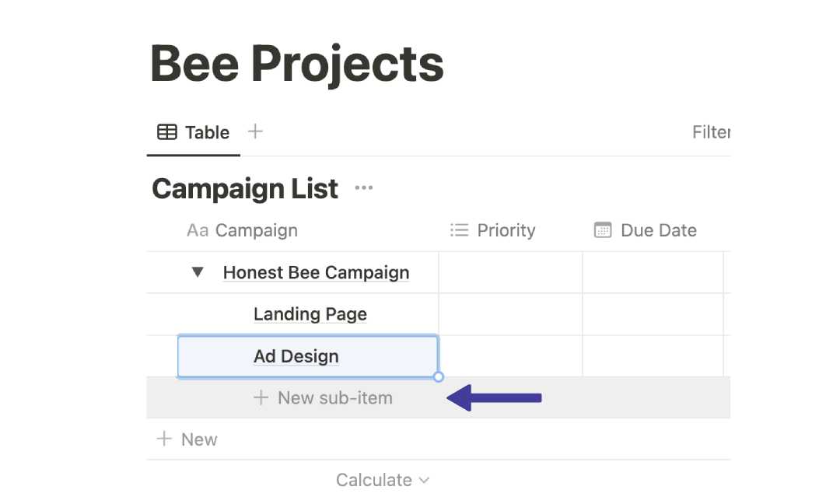Viewport: 840px width, 504px height.
Task: Collapse Honest Bee Campaign sub-items
Action: (x=197, y=272)
